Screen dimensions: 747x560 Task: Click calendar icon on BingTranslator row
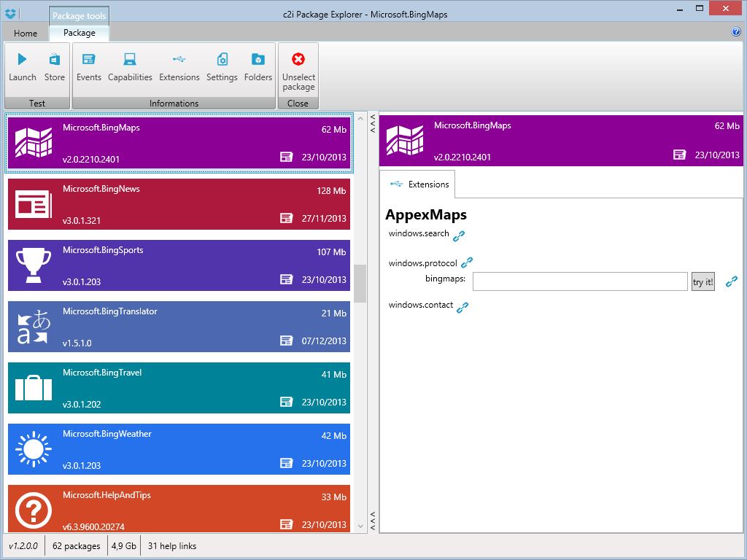point(286,341)
